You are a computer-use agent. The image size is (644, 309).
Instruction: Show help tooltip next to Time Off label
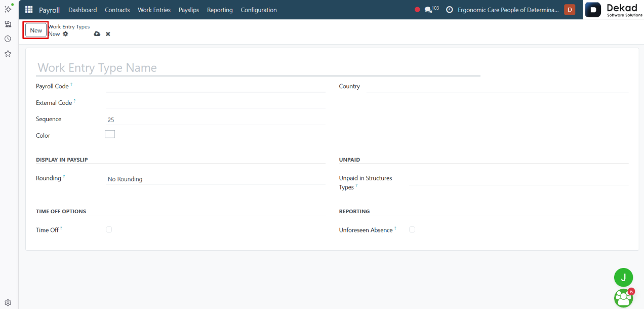click(61, 228)
